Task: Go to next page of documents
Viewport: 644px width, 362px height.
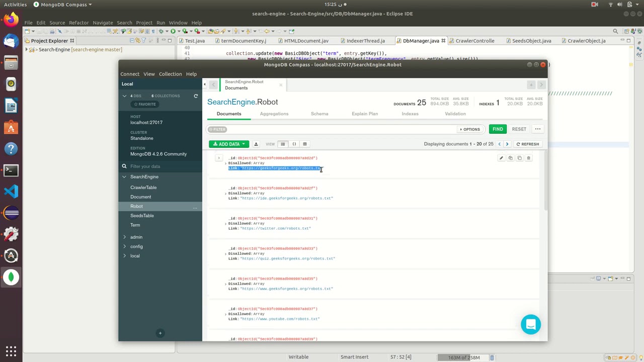Action: (x=507, y=144)
